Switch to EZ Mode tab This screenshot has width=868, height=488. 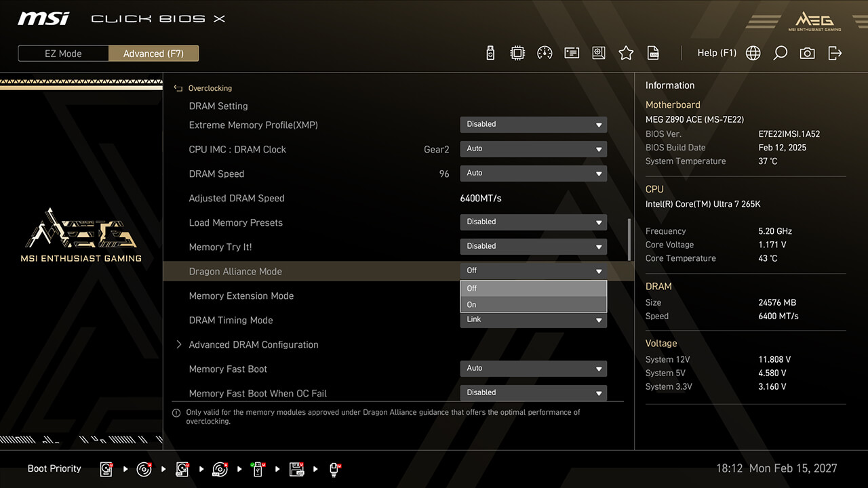click(x=63, y=54)
